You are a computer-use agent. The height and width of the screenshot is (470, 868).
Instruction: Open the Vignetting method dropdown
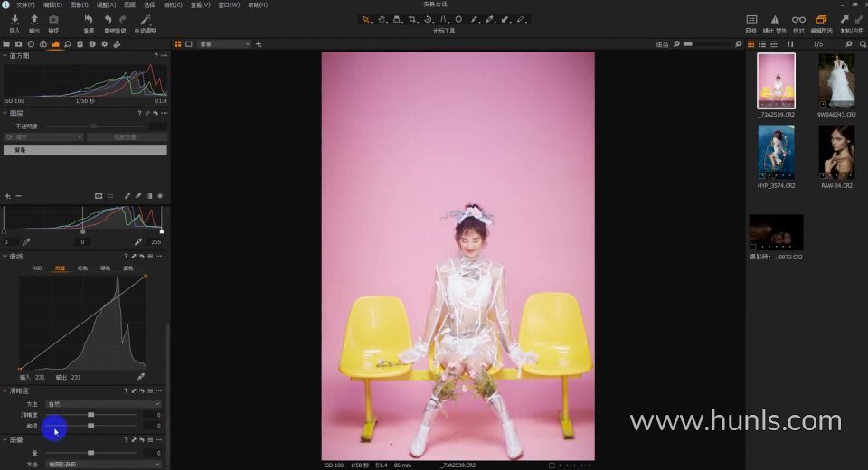(103, 465)
